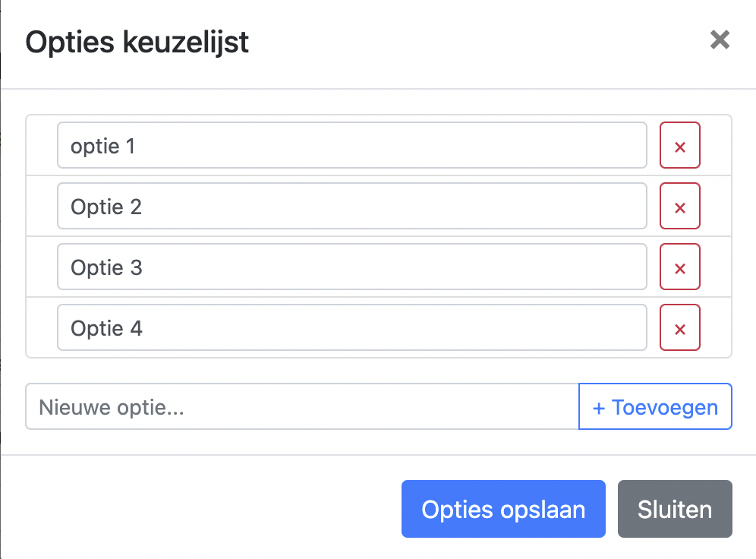Click the 'Opties keuzelijst' dialog title
Image resolution: width=756 pixels, height=559 pixels.
pos(137,42)
